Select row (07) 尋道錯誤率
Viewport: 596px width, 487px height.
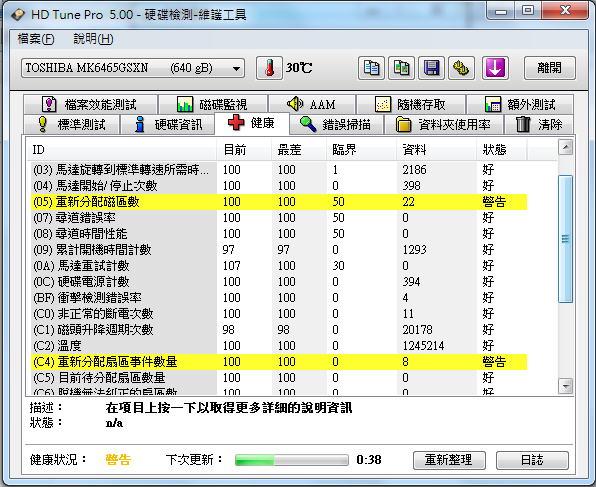[279, 217]
